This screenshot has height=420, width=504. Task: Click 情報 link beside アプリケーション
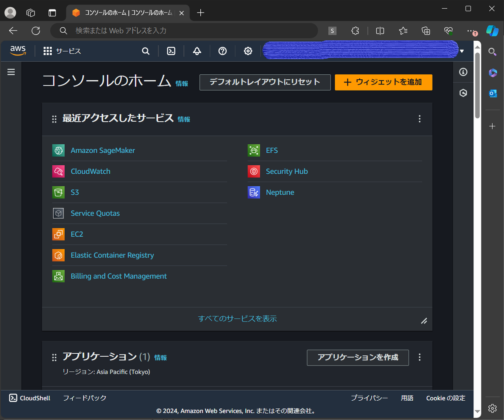[160, 357]
